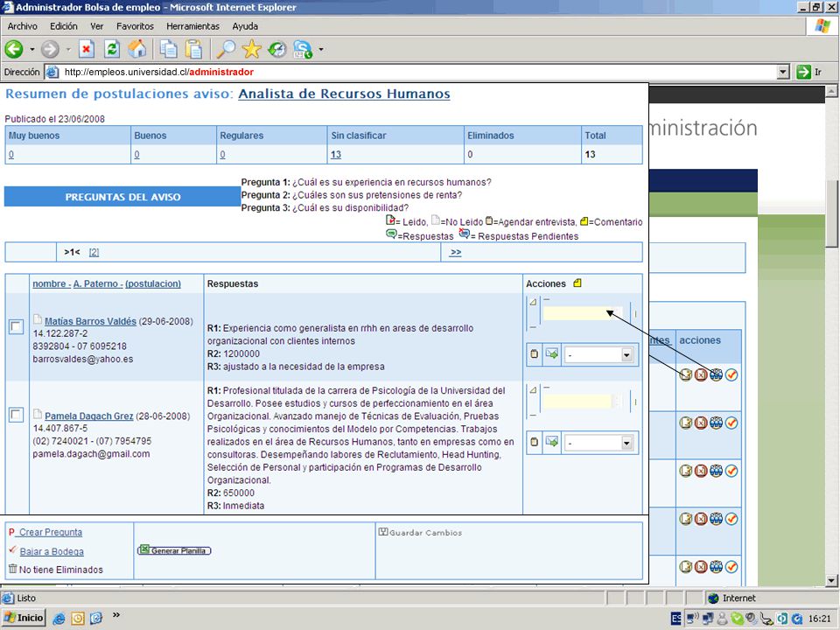This screenshot has height=630, width=840.
Task: Open the Ayuda menu
Action: pos(245,26)
